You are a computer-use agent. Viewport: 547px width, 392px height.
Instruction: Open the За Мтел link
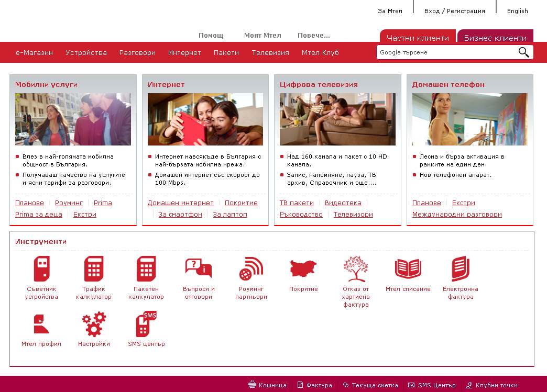click(x=390, y=11)
